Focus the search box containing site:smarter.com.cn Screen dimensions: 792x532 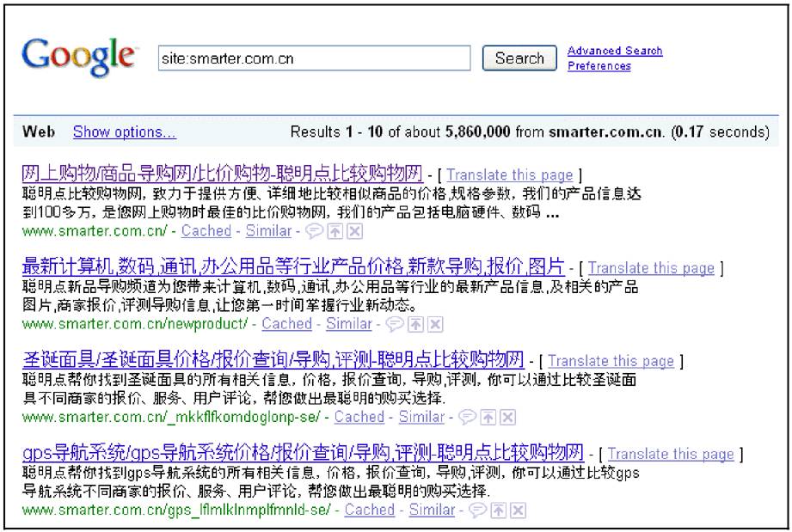314,58
